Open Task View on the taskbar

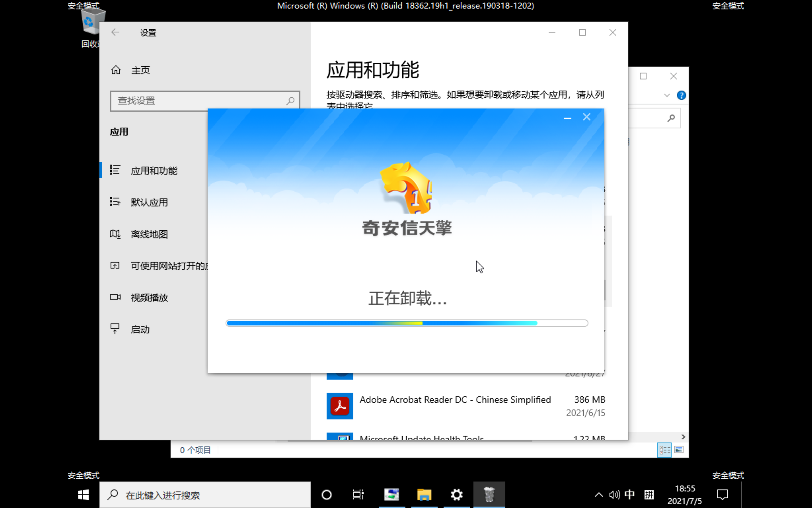click(358, 495)
